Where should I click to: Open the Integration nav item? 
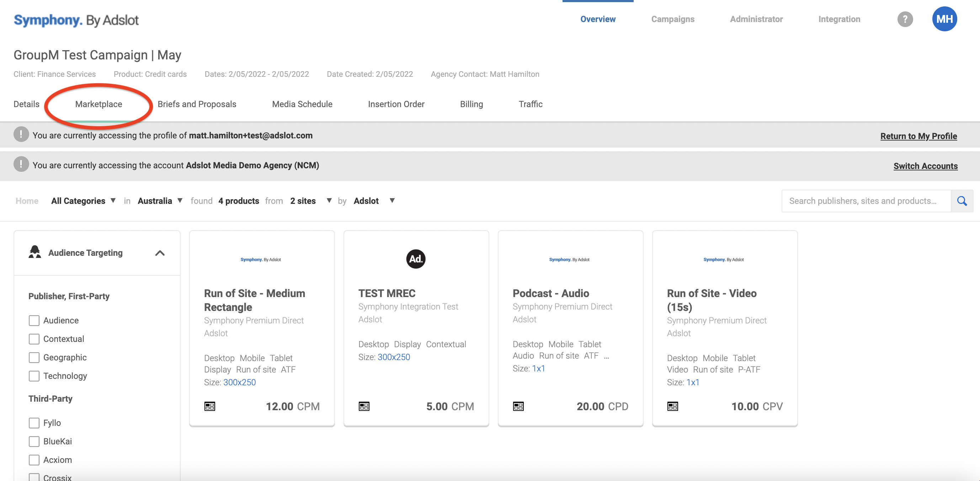839,19
